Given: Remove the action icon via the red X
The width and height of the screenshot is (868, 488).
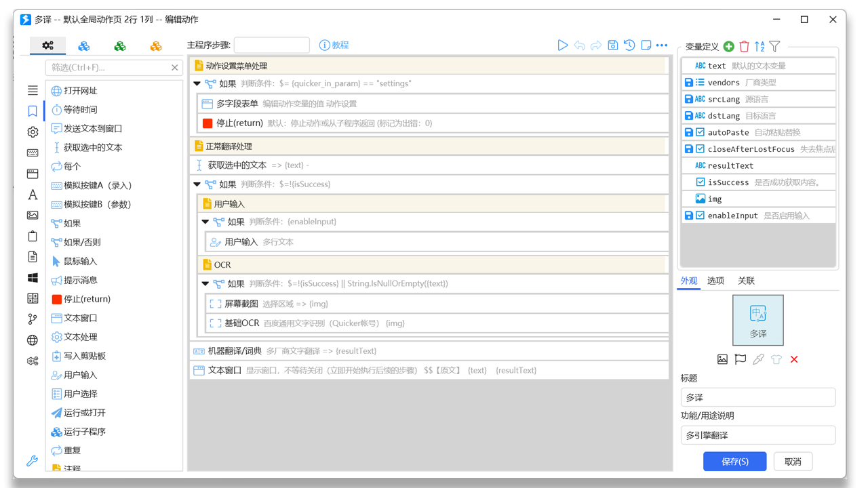Looking at the screenshot, I should pyautogui.click(x=794, y=359).
